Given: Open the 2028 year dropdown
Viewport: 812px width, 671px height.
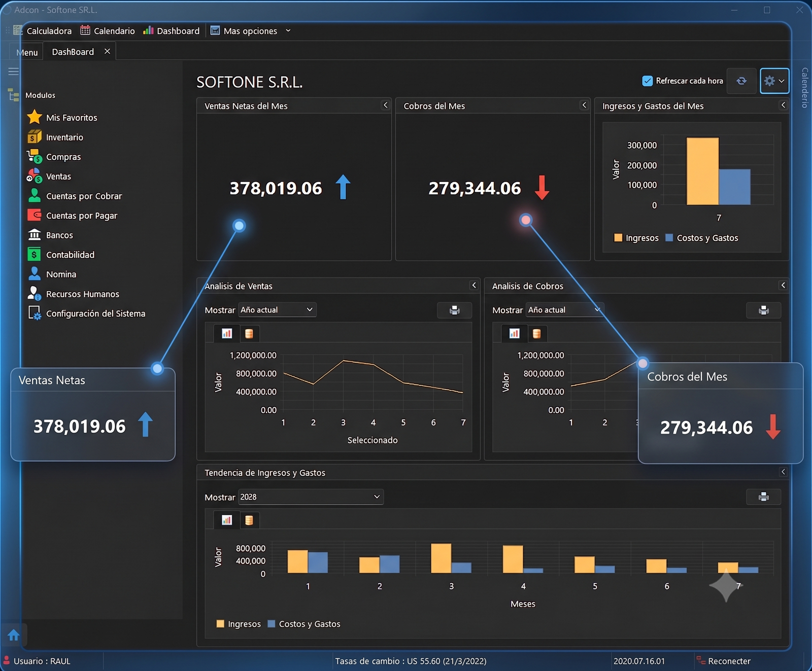Looking at the screenshot, I should tap(311, 497).
